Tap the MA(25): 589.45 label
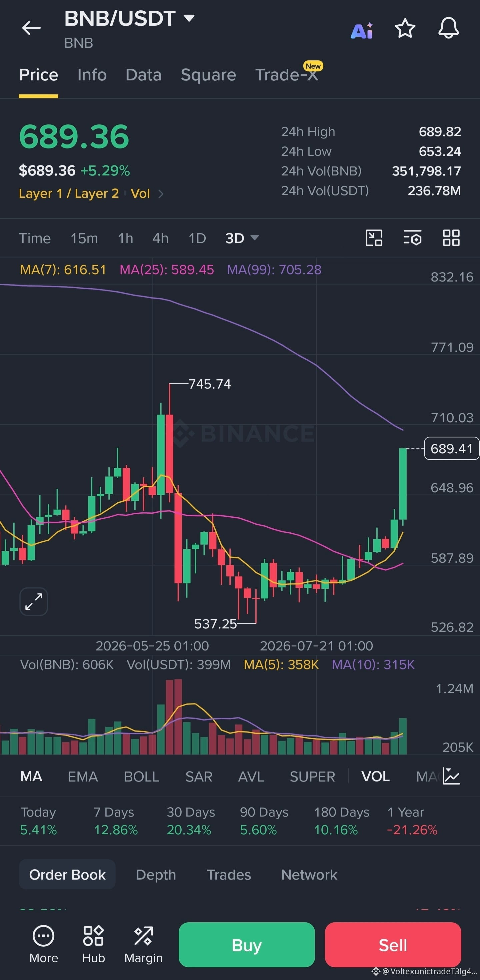The image size is (480, 980). [x=167, y=270]
